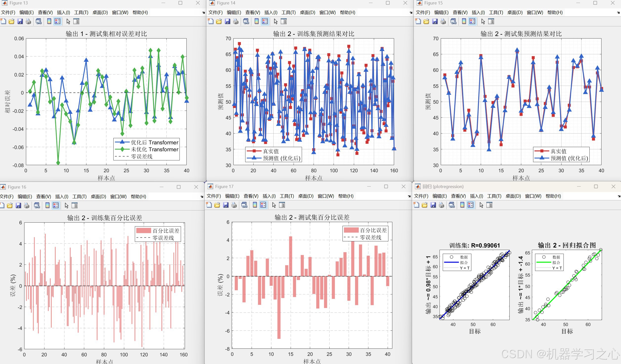
Task: Toggle Insert Legend button in Figure 15
Action: [x=472, y=21]
